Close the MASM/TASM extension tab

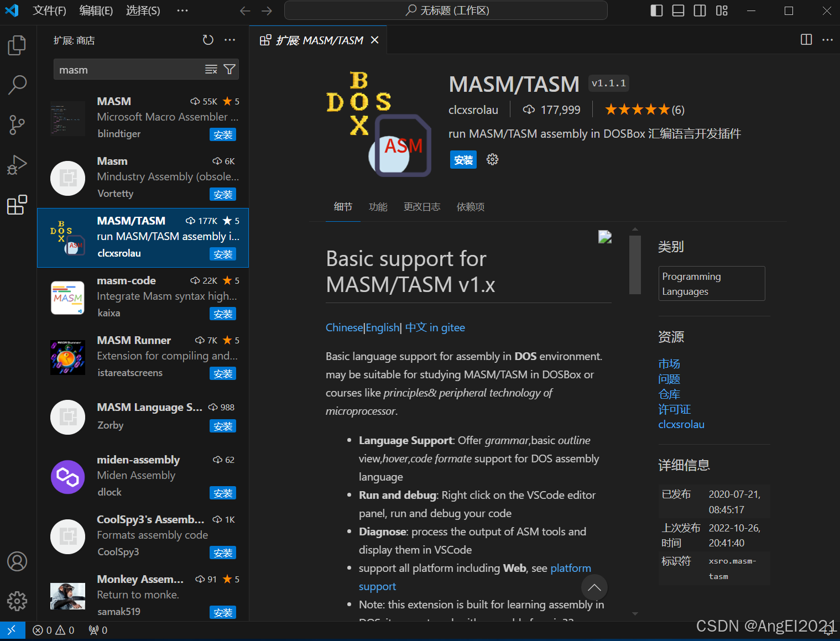(x=374, y=40)
